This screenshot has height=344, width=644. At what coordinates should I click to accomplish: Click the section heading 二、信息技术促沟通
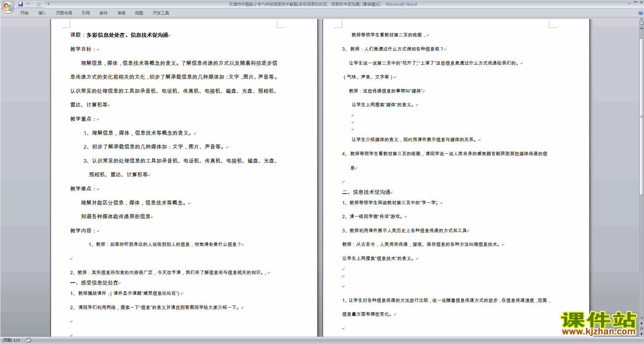(x=366, y=192)
